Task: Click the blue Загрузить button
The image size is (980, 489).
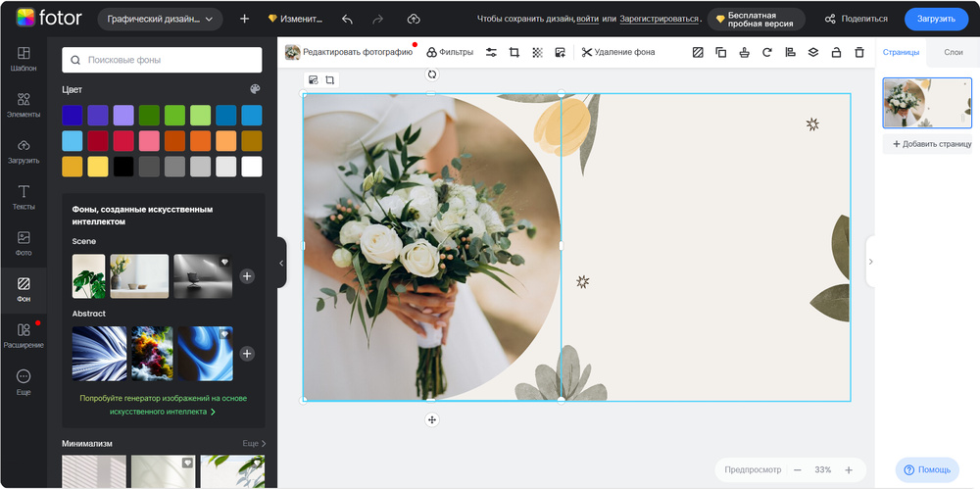Action: [x=935, y=19]
